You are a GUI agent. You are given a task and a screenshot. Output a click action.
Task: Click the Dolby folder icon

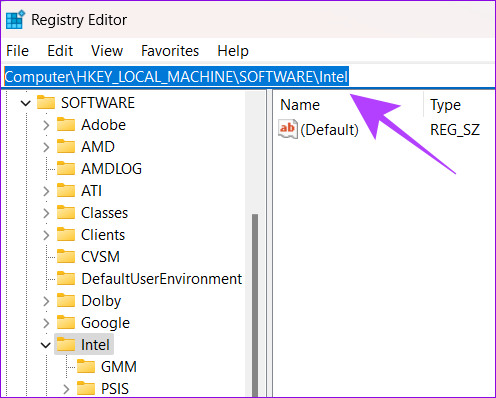pos(66,300)
